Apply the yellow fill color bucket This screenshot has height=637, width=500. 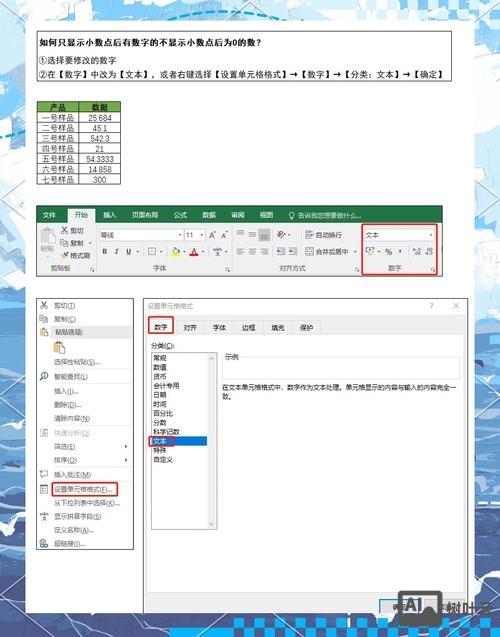[x=175, y=252]
